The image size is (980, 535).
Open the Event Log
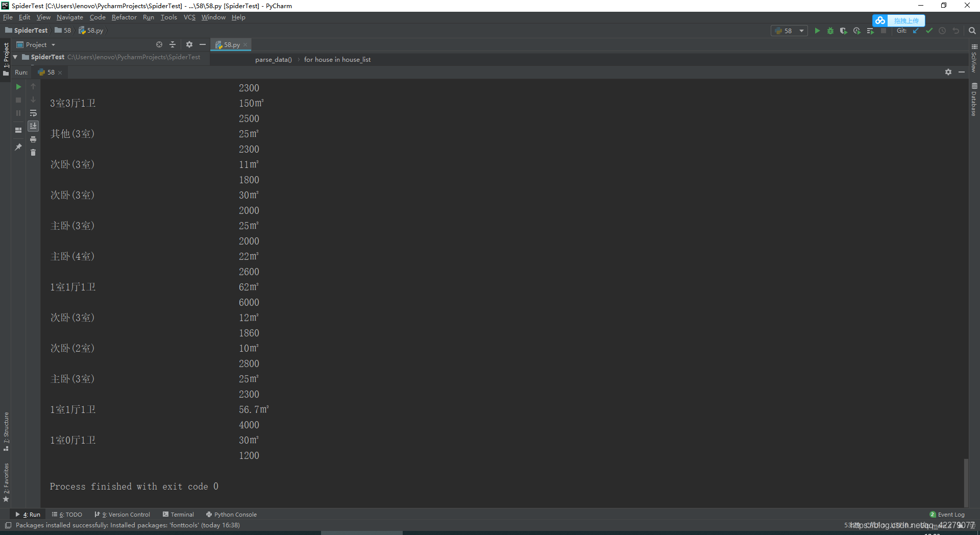click(947, 515)
